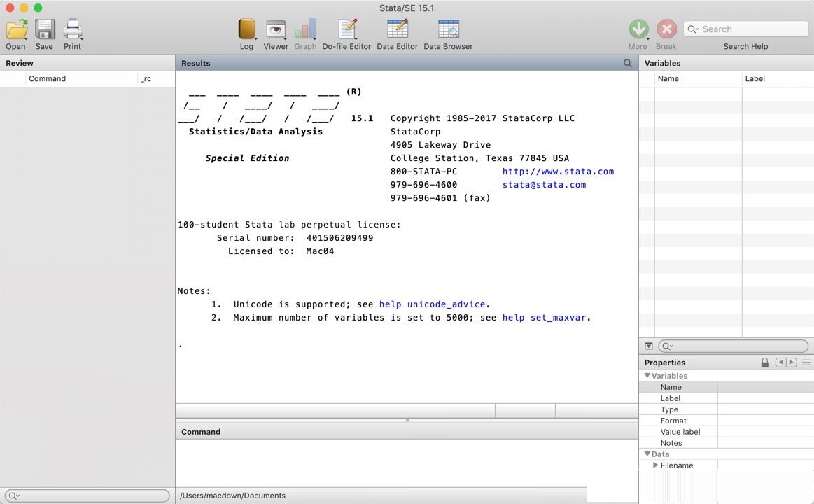Open the Data Browser

pos(447,28)
